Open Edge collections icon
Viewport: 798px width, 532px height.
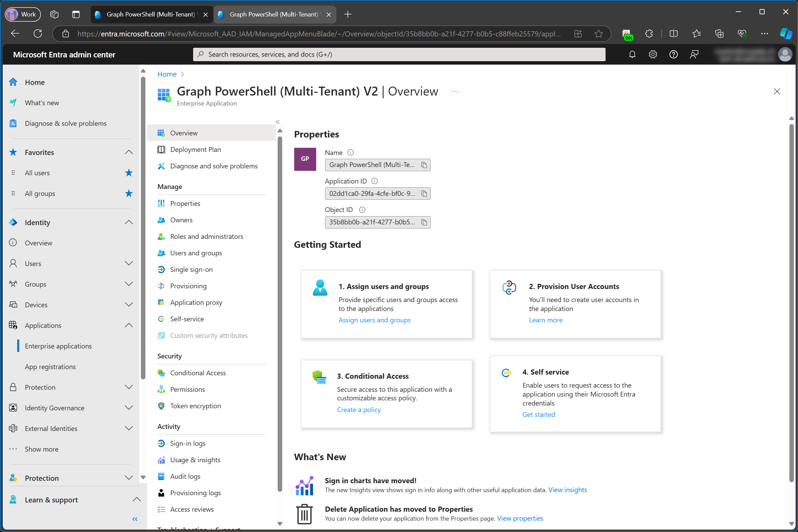click(x=719, y=34)
